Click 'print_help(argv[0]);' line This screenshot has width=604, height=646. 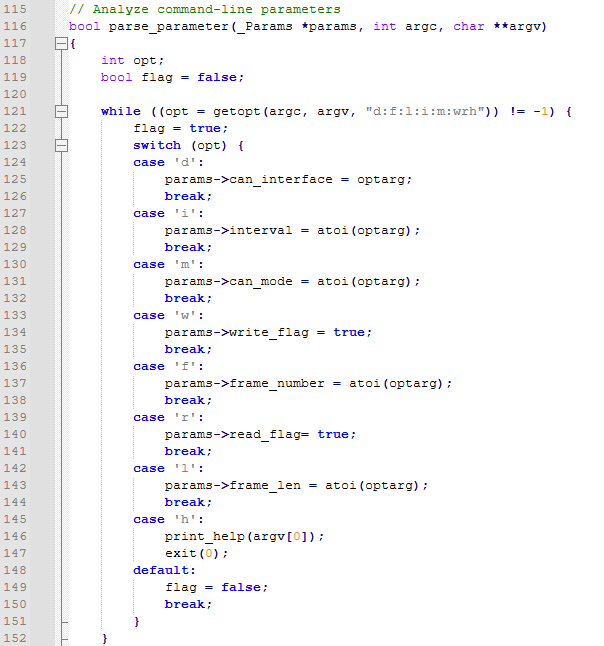244,536
